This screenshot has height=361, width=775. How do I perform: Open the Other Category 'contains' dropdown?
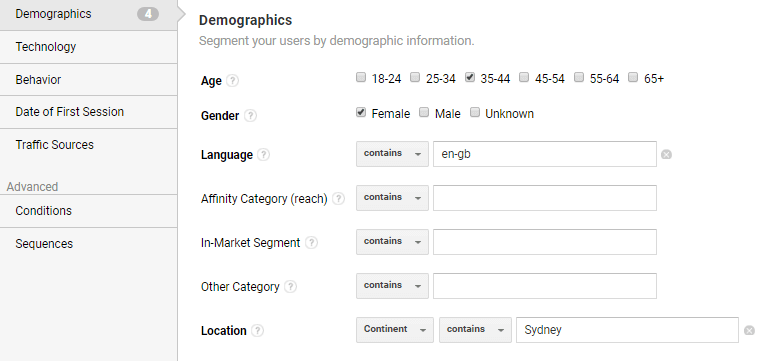coord(392,286)
